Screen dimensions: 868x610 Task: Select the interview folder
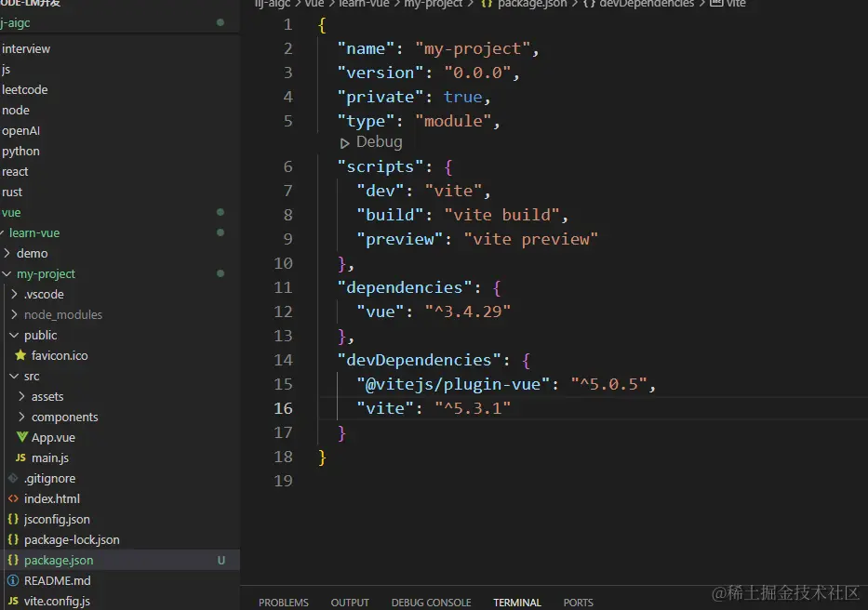[26, 48]
